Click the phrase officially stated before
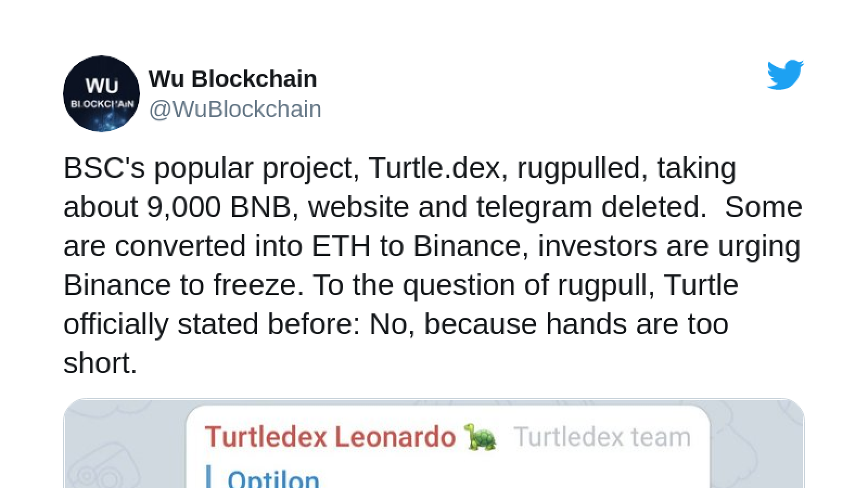Screen dimensions: 868x488 [212, 324]
